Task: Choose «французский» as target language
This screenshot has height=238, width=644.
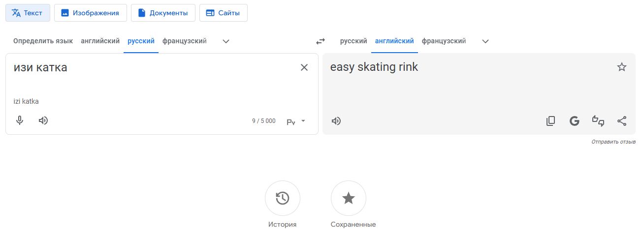Action: tap(444, 41)
